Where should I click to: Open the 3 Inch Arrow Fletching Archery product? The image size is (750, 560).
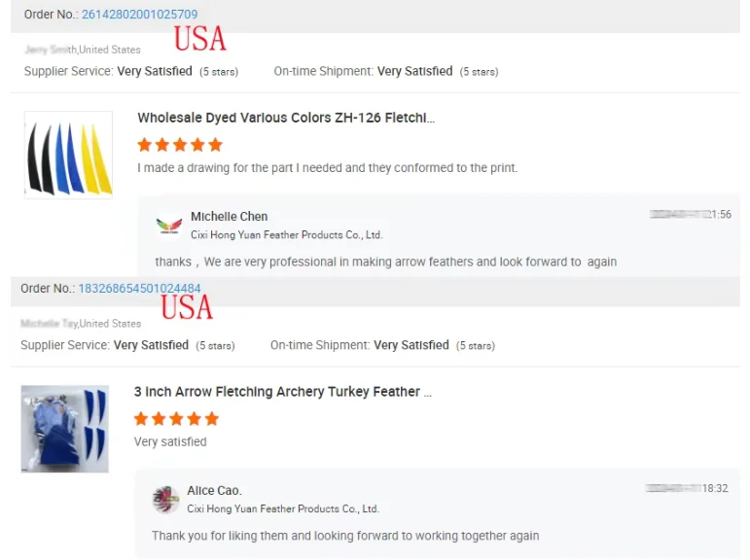[x=282, y=392]
